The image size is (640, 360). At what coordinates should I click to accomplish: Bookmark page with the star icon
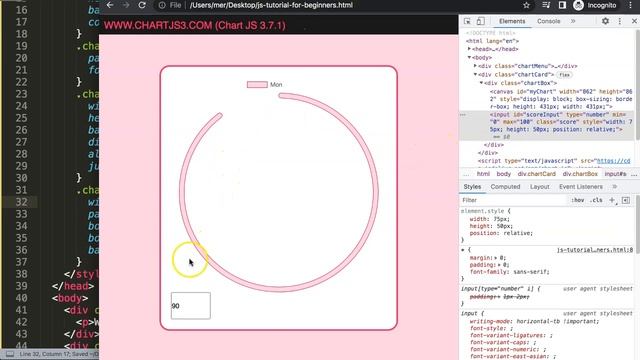(527, 5)
